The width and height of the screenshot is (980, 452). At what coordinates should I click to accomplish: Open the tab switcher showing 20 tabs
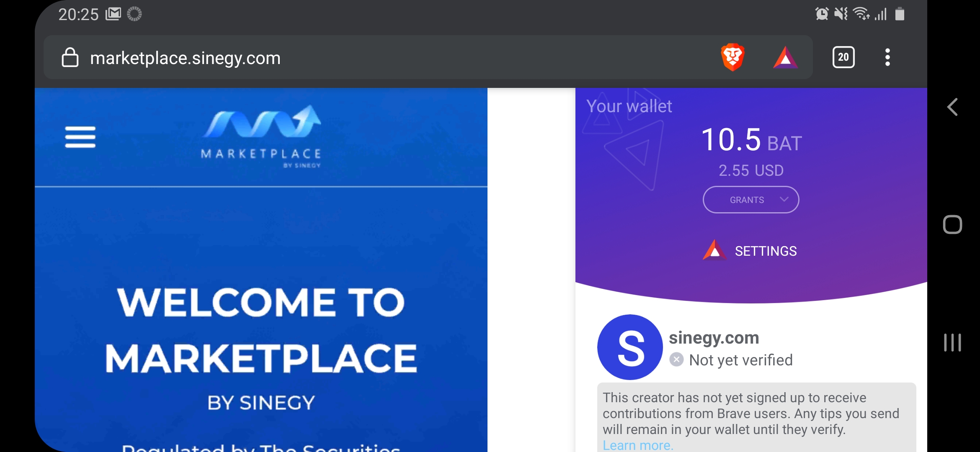tap(843, 57)
